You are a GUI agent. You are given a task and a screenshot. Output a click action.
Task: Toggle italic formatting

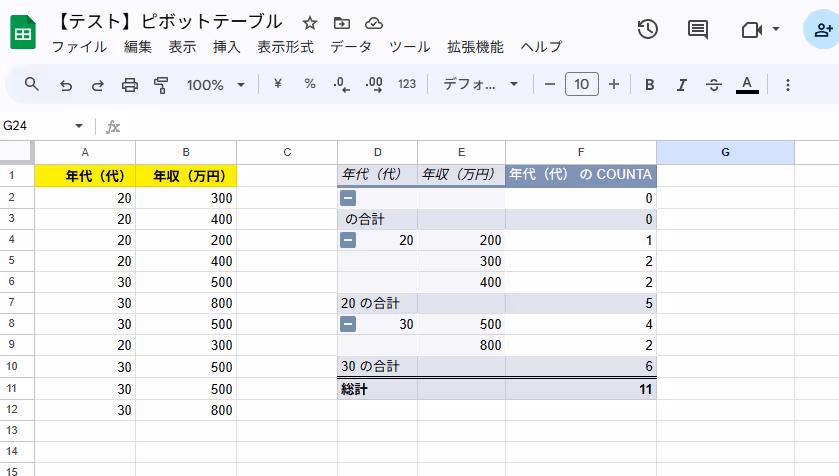[682, 85]
